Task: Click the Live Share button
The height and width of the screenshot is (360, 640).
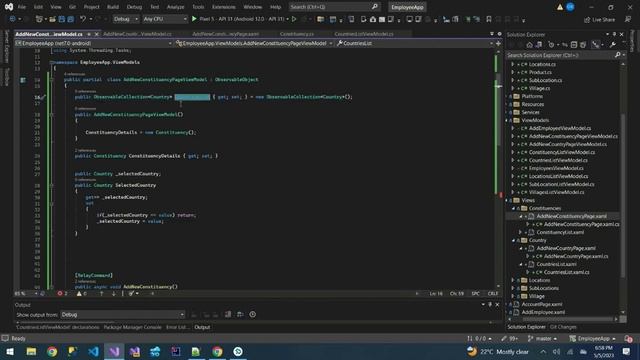Action: tap(599, 20)
